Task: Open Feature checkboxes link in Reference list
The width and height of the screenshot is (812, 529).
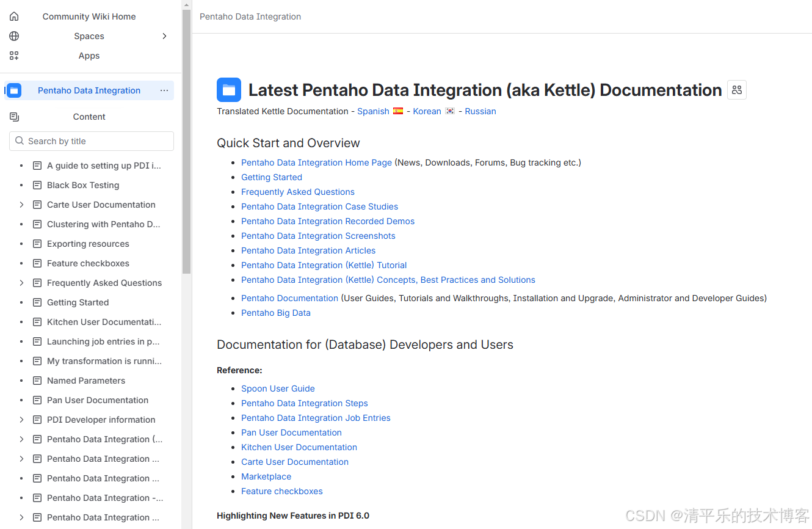Action: pyautogui.click(x=282, y=491)
